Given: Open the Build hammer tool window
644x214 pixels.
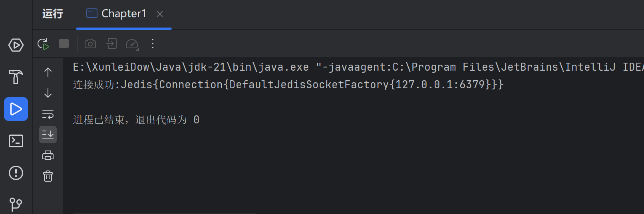Looking at the screenshot, I should coord(16,77).
